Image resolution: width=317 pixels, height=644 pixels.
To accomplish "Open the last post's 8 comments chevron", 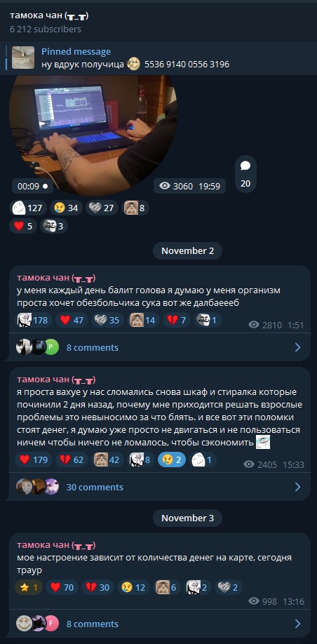I will pos(297,624).
